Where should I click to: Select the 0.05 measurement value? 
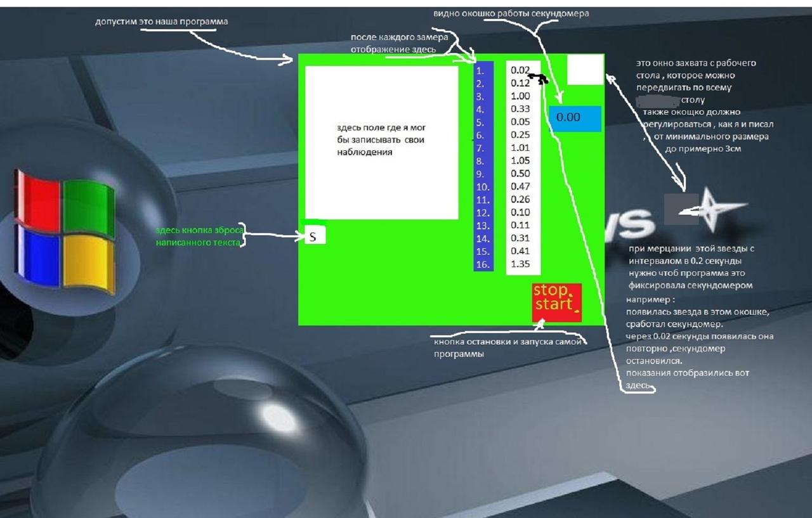(520, 122)
